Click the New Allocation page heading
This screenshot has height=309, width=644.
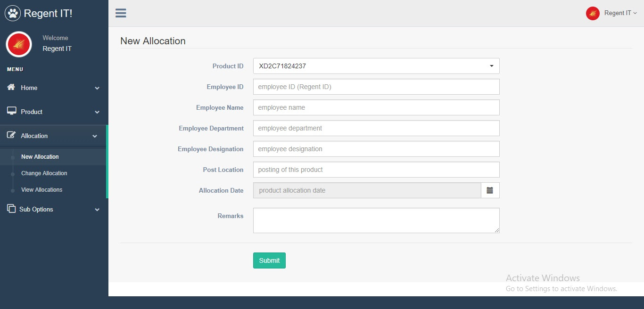point(153,41)
